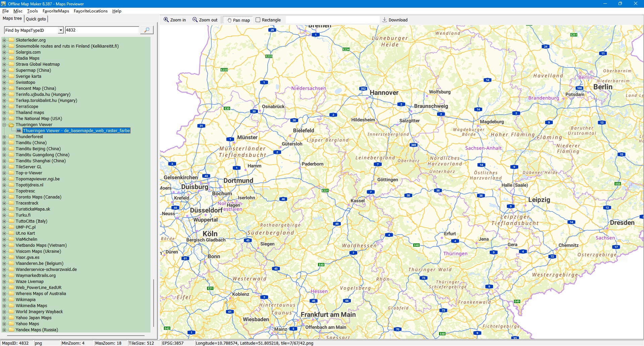Expand the Skoterleder.org tree node
Image resolution: width=644 pixels, height=346 pixels.
(4, 40)
